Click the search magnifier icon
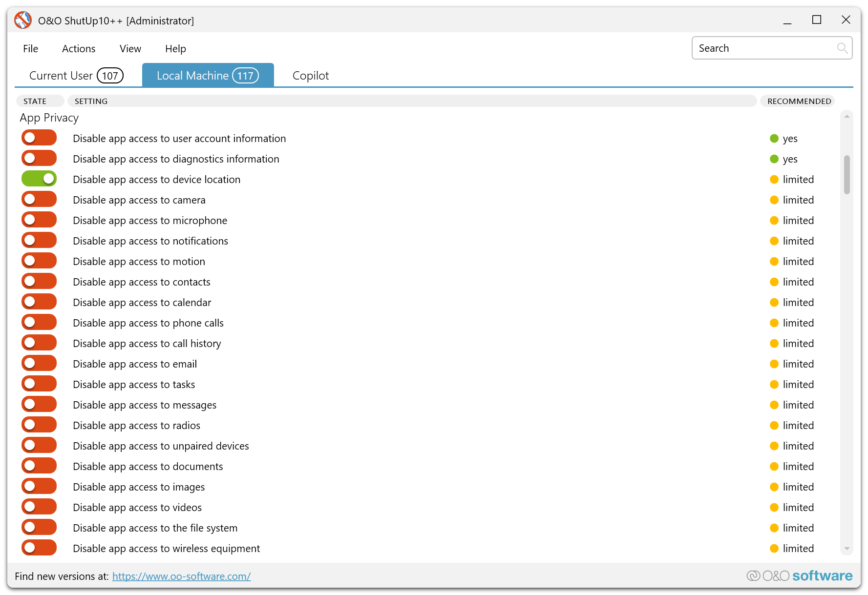The image size is (868, 595). tap(842, 48)
